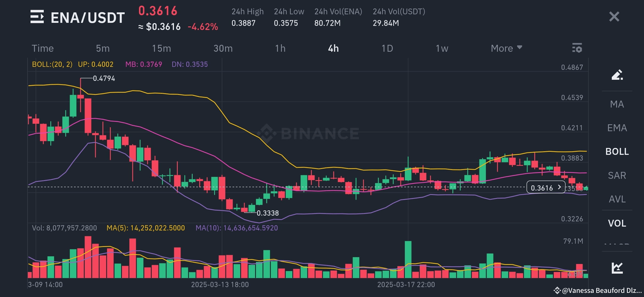The image size is (644, 297).
Task: Expand the partially hidden MACD option
Action: (617, 245)
